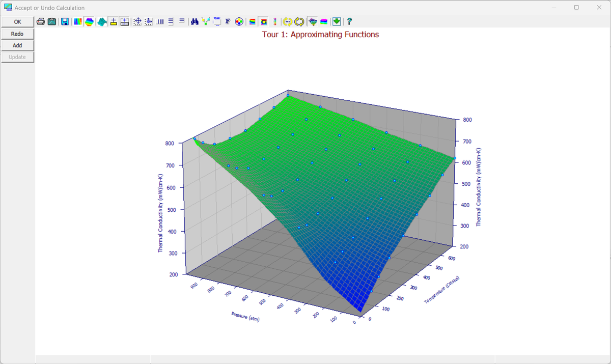Click the green down arrow icon
Screen dimensions: 611x364
tap(337, 21)
